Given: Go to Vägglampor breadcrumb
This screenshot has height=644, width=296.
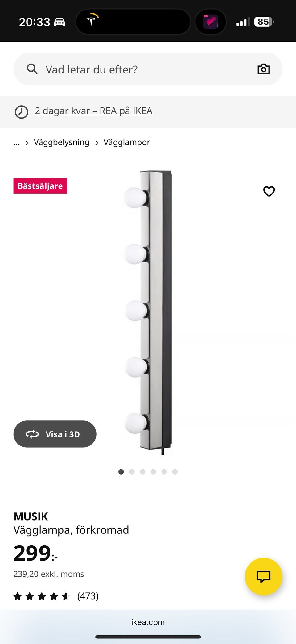Looking at the screenshot, I should (127, 142).
